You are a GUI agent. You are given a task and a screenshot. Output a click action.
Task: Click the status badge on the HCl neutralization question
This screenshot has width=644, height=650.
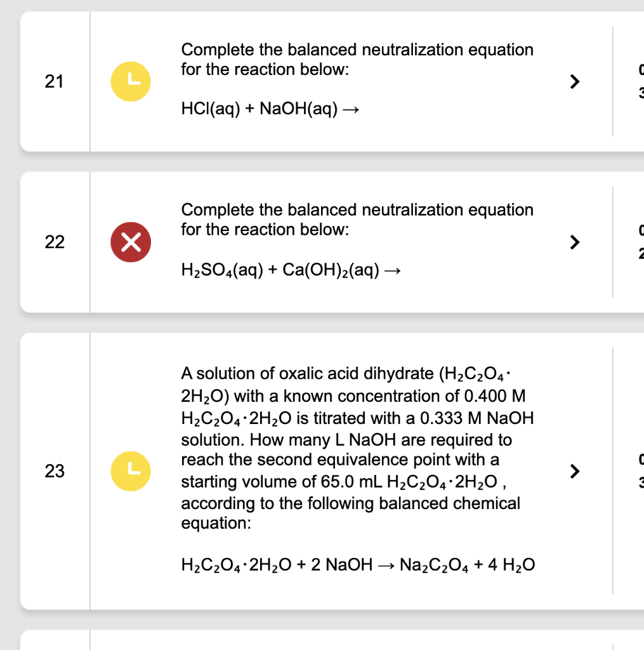[130, 81]
